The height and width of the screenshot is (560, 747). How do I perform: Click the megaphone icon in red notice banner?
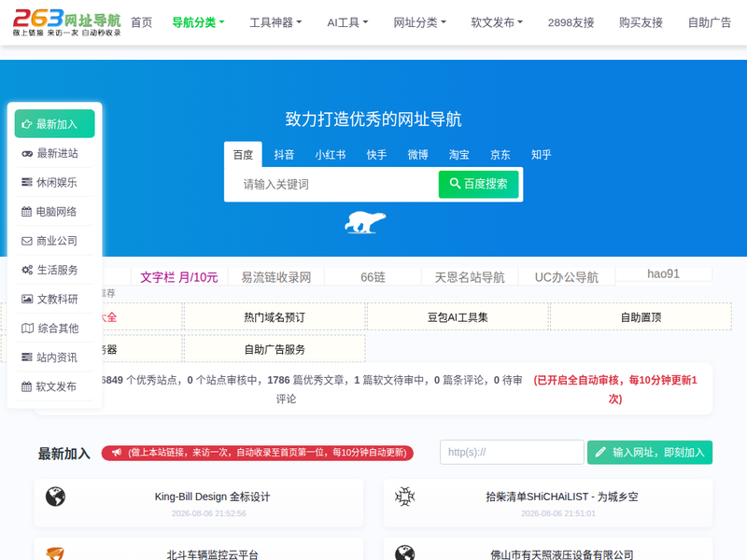[117, 453]
